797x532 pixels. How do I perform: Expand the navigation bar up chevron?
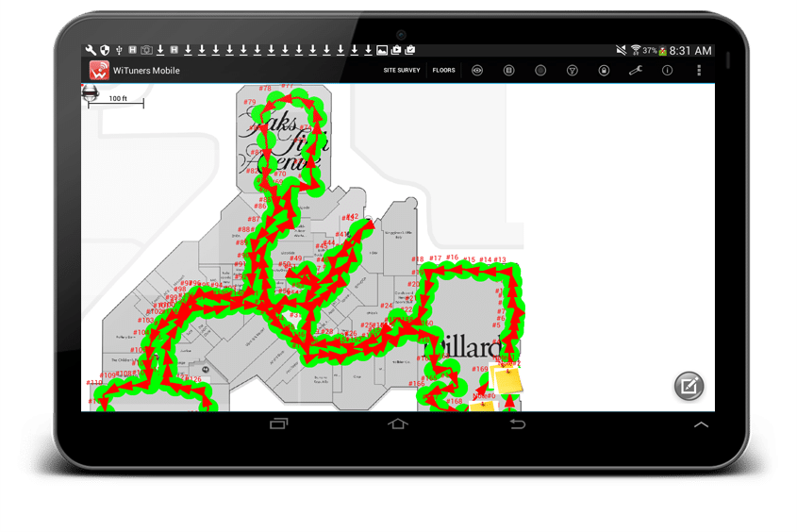pyautogui.click(x=701, y=424)
